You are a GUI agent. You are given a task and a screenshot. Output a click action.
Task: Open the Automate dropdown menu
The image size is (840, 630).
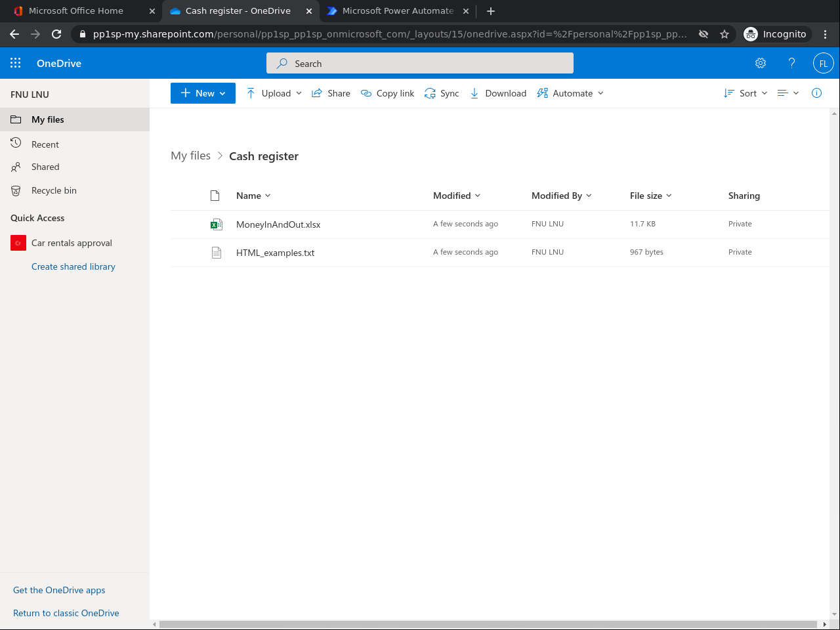point(570,93)
